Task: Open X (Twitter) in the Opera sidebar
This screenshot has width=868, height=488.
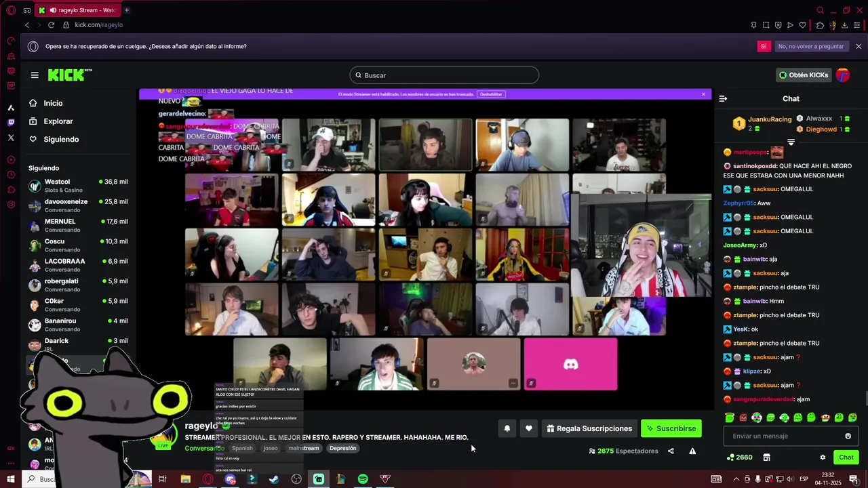Action: (x=11, y=138)
